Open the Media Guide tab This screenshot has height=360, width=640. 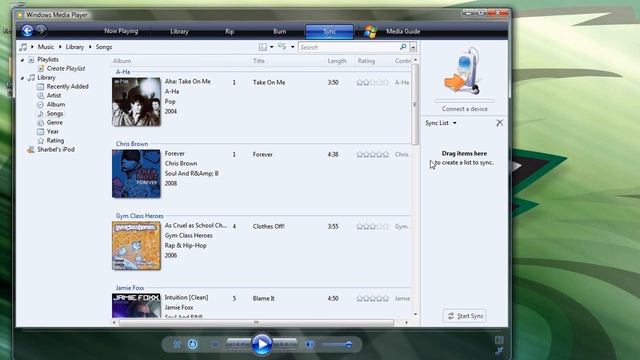pos(403,31)
